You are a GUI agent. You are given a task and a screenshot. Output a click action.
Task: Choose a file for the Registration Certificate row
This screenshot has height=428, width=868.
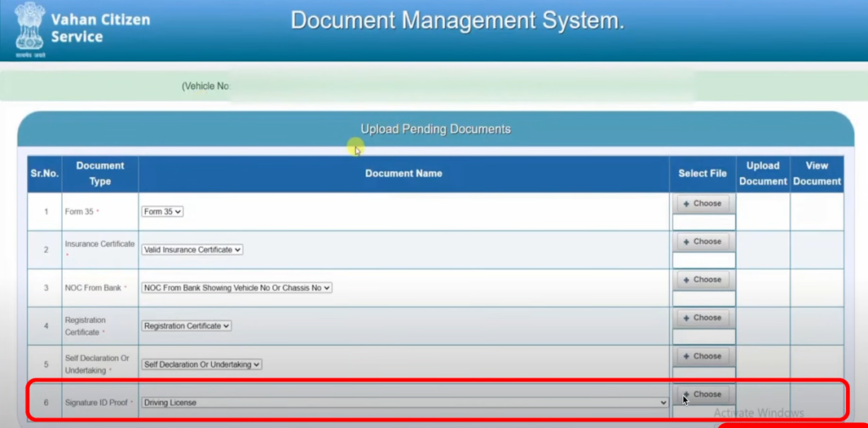click(x=702, y=319)
